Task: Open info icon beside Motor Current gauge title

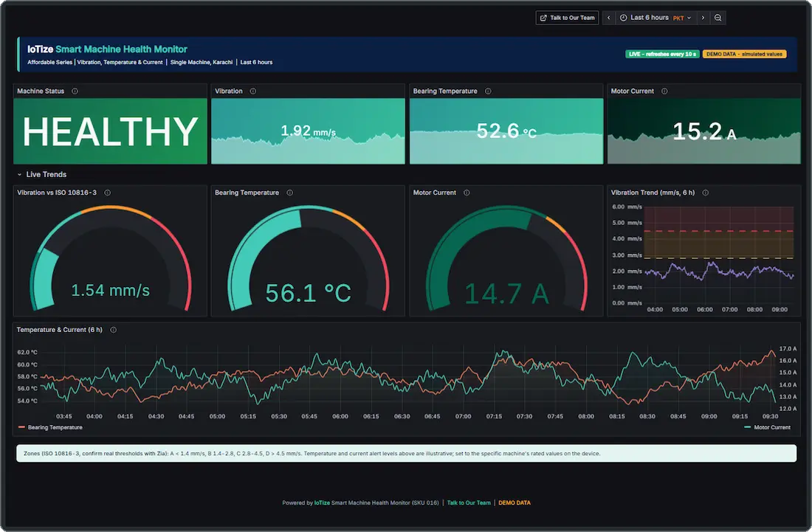Action: pyautogui.click(x=467, y=193)
